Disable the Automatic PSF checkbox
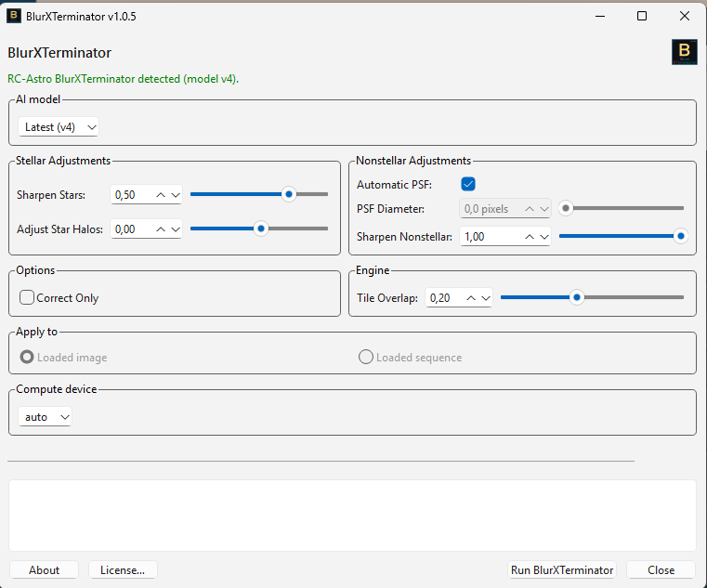The height and width of the screenshot is (588, 707). 468,184
